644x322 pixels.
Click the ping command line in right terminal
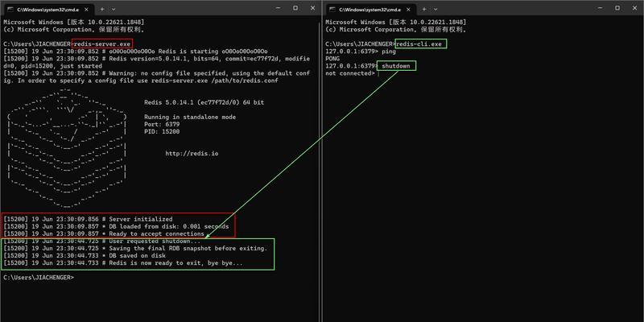(x=361, y=52)
